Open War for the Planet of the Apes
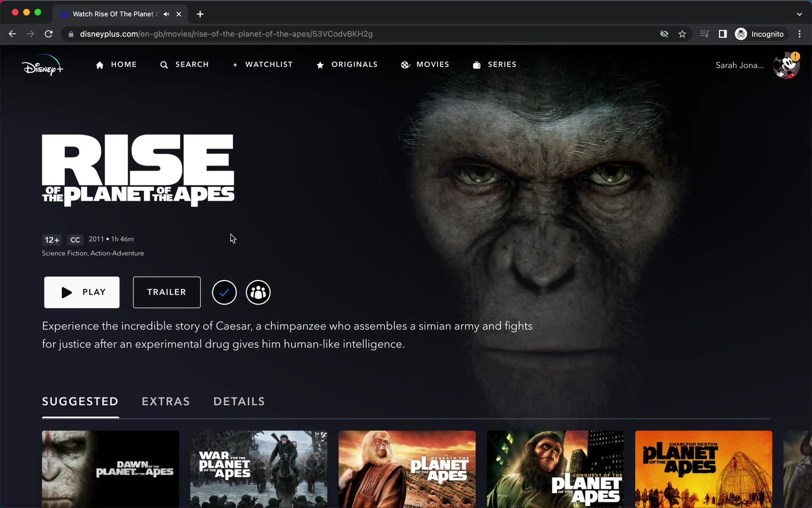Screen dimensions: 812x508 (259, 469)
